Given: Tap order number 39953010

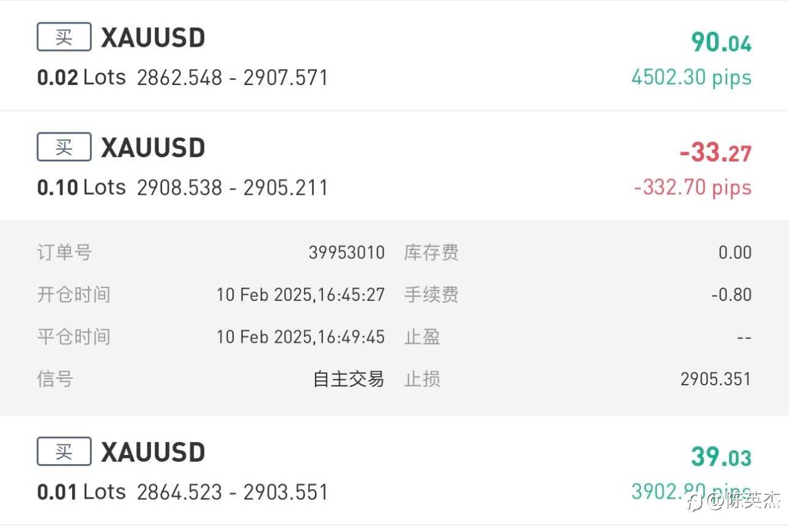Looking at the screenshot, I should click(x=346, y=252).
